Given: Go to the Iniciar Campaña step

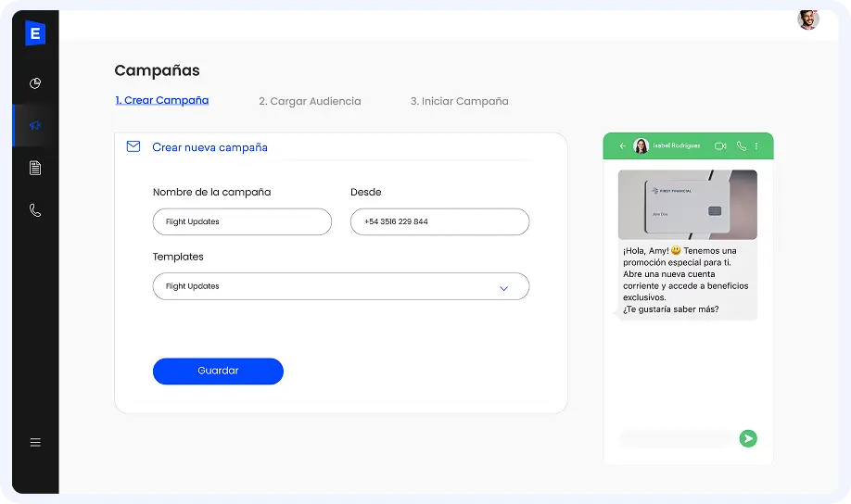Looking at the screenshot, I should tap(459, 101).
